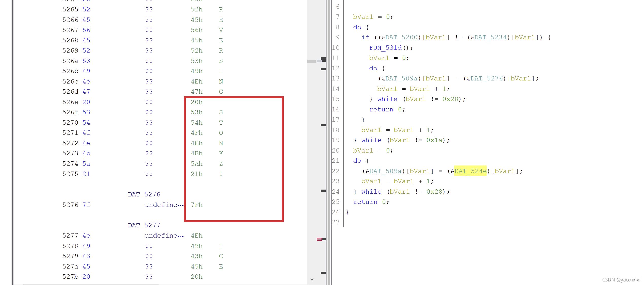Click DAT_509a reference on line 22
The width and height of the screenshot is (644, 285).
click(385, 171)
